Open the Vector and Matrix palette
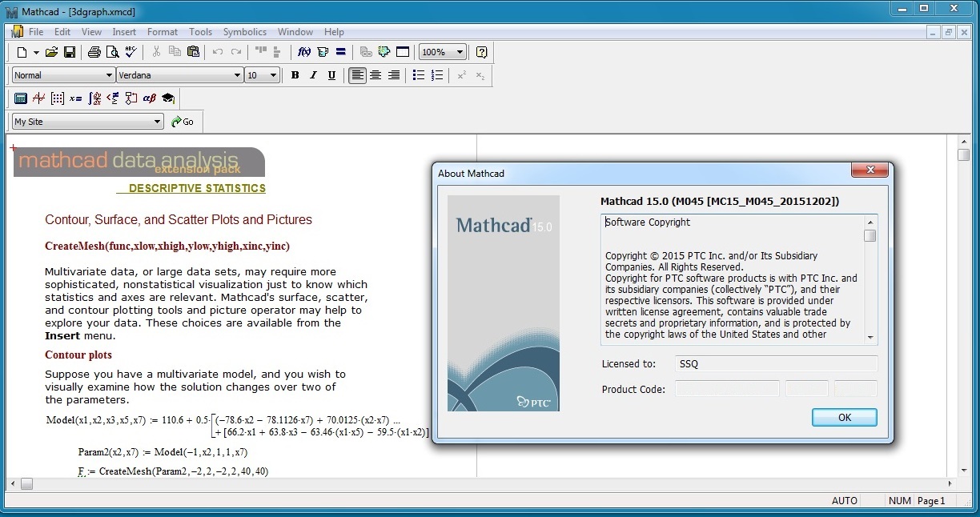980x517 pixels. [57, 98]
